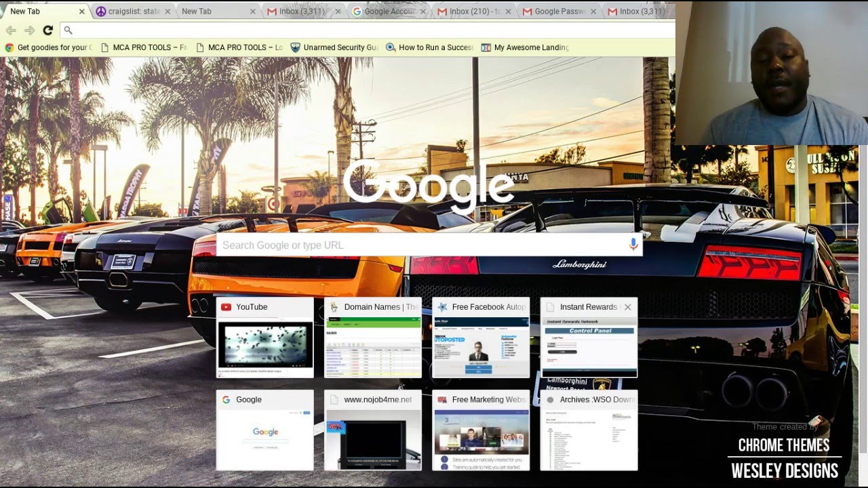
Task: Remove the Instant Rewards tile with its X
Action: pos(627,307)
